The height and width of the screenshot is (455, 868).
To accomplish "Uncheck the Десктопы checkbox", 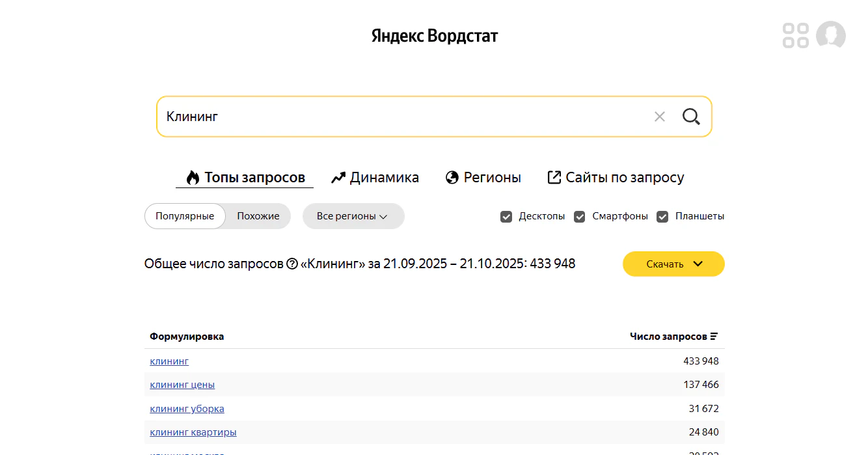I will coord(506,217).
